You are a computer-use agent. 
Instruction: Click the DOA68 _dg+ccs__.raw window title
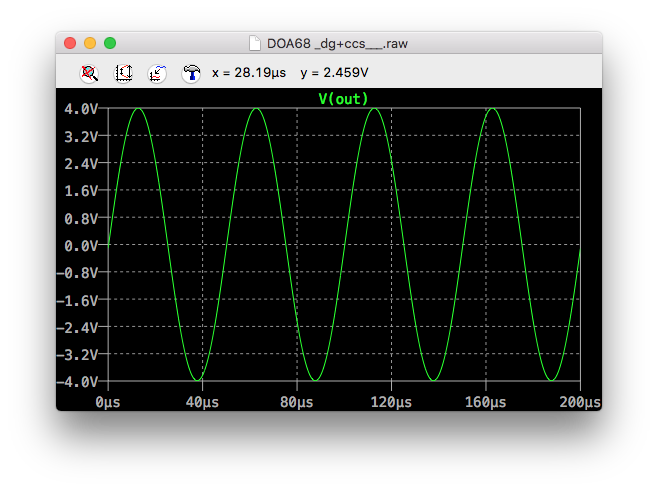point(337,44)
